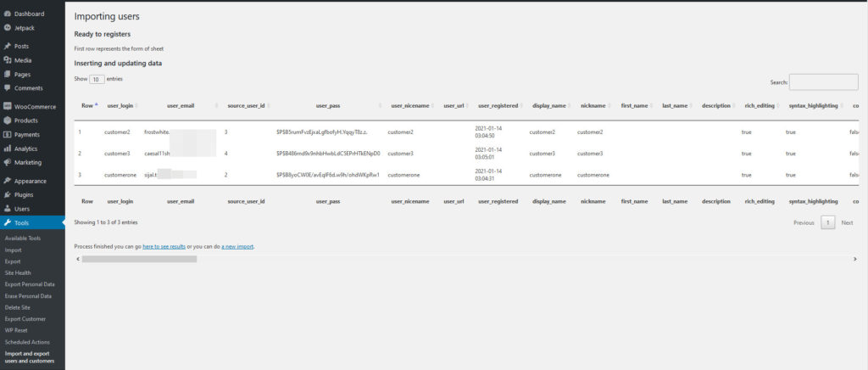Click the WooCommerce icon in sidebar
The height and width of the screenshot is (370, 868).
coord(7,106)
